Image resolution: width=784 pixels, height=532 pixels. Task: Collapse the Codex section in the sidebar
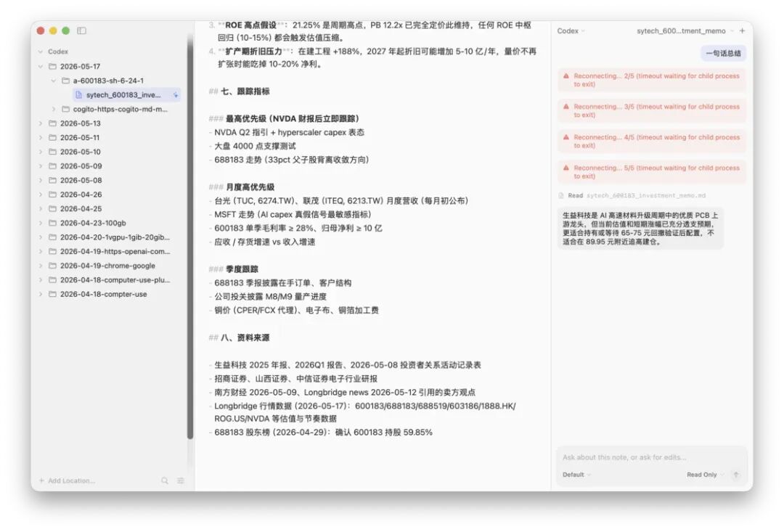[x=41, y=52]
